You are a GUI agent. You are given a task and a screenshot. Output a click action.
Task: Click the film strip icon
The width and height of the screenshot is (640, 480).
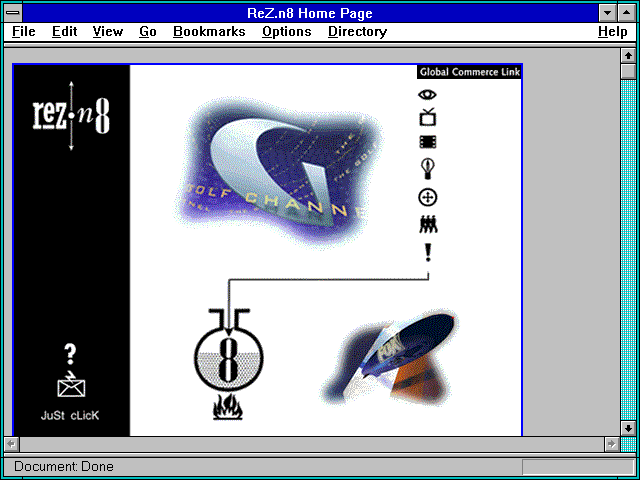tap(427, 142)
